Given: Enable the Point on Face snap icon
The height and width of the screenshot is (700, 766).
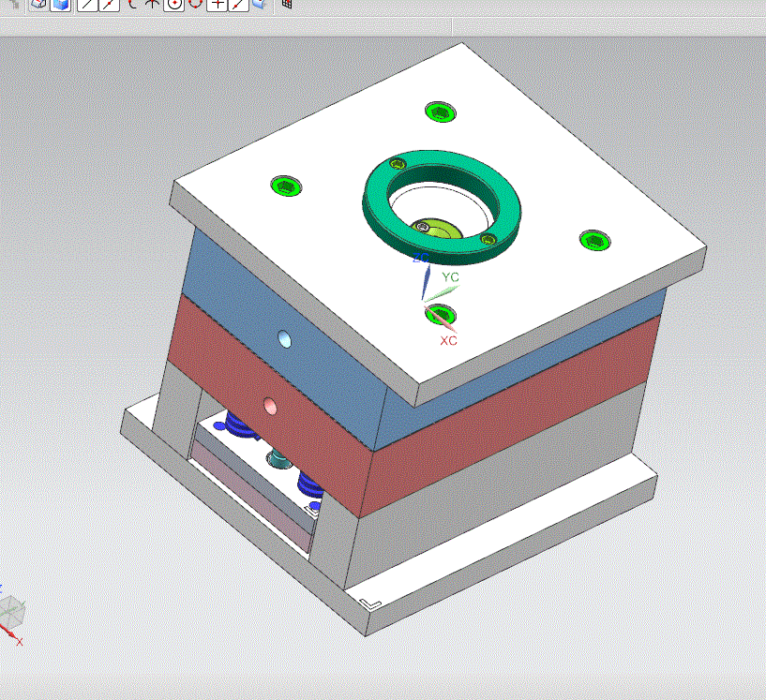Looking at the screenshot, I should 260,5.
